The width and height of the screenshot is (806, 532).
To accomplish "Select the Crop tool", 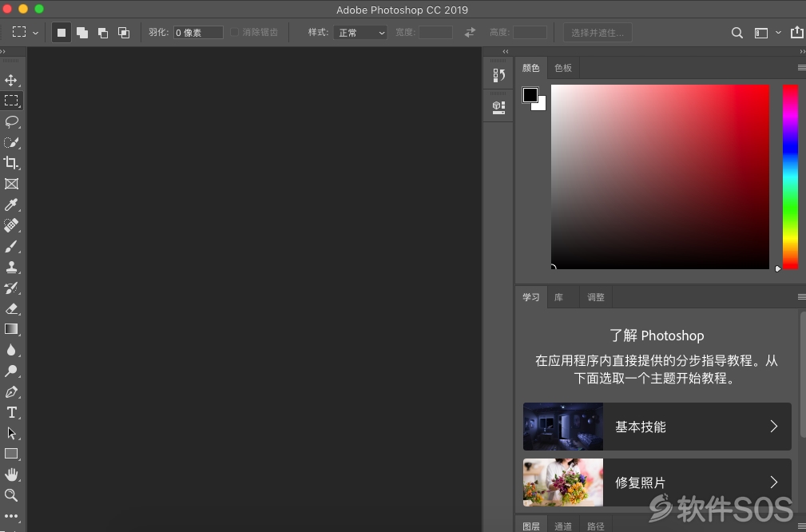I will [11, 163].
